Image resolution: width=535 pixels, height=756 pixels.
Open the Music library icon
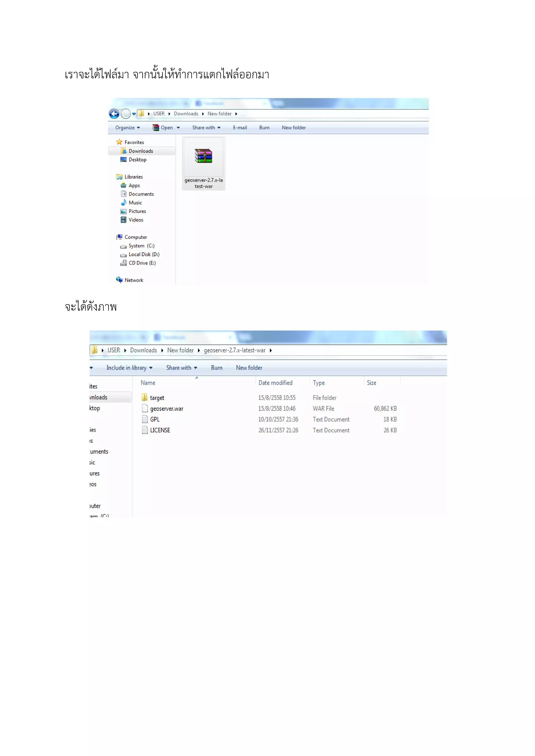point(124,203)
